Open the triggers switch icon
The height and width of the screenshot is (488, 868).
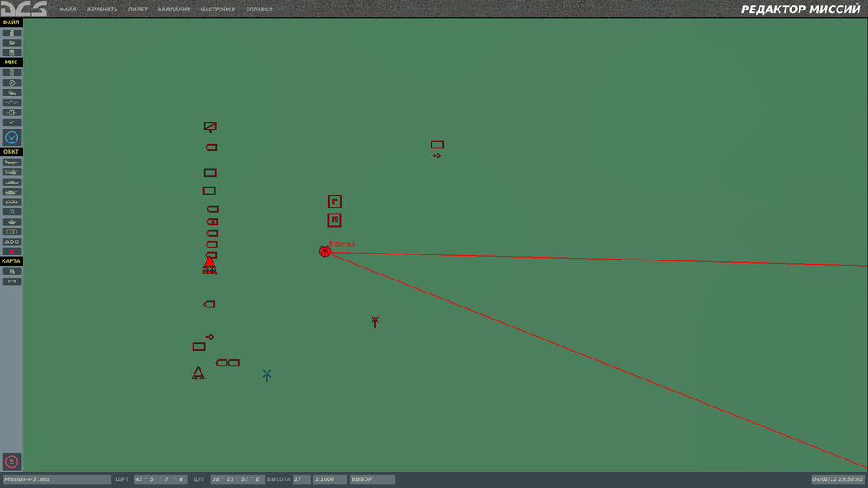coord(11,102)
